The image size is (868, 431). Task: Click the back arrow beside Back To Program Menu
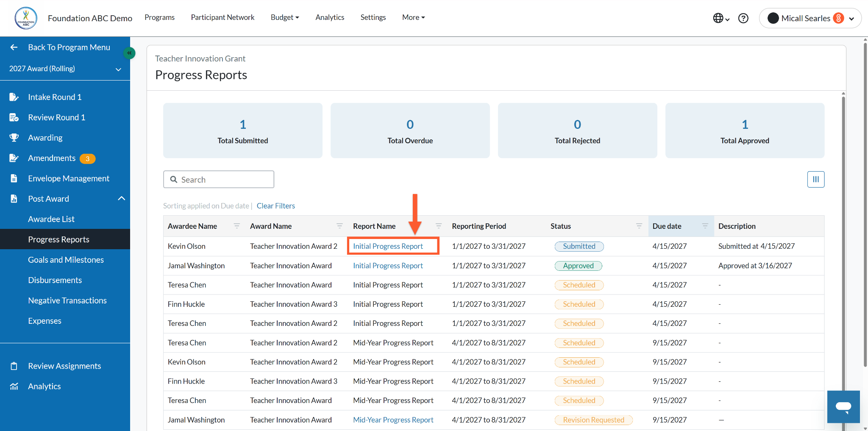pyautogui.click(x=14, y=47)
